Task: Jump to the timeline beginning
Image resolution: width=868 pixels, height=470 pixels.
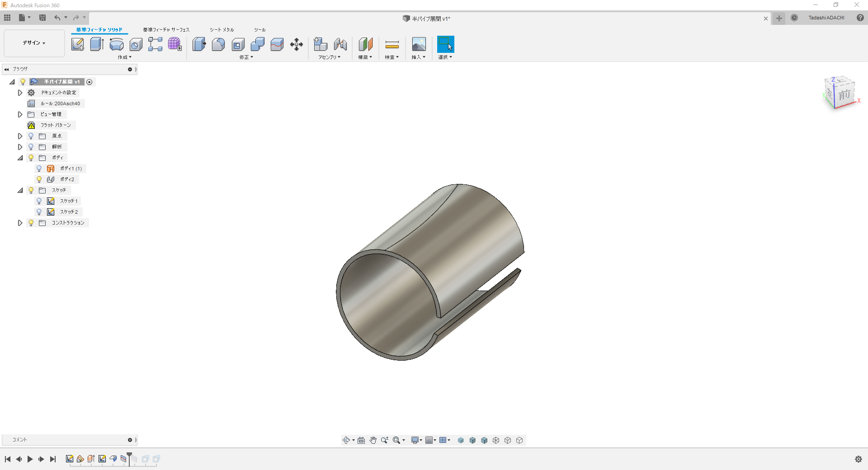Action: (x=8, y=459)
